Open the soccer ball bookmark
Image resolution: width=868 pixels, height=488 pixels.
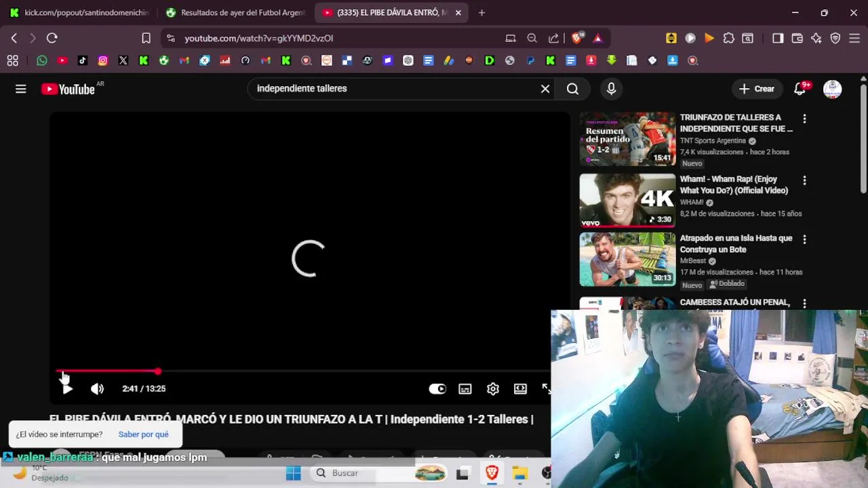(164, 61)
